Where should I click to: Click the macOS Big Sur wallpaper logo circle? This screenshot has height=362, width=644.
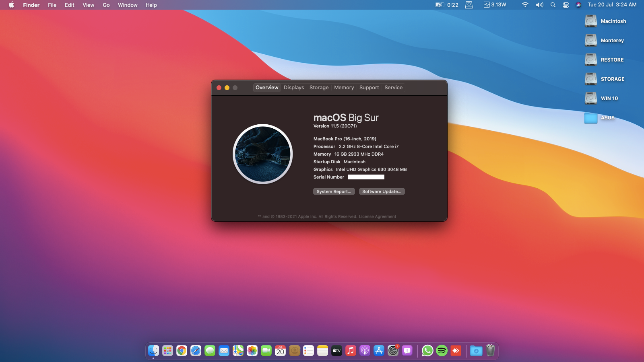click(263, 154)
